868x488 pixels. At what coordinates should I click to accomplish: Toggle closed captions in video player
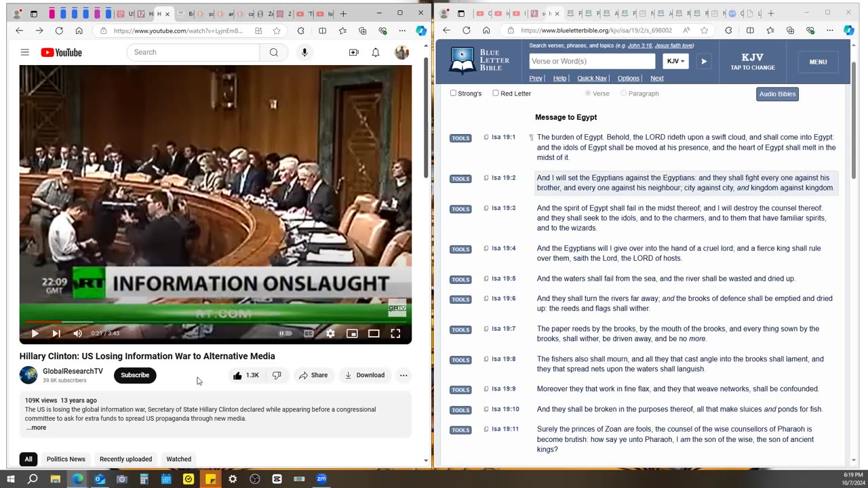(x=309, y=333)
